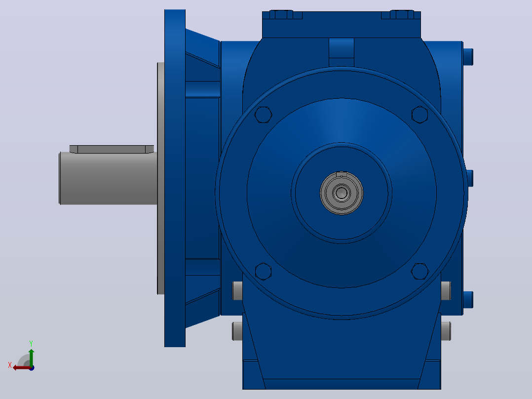The width and height of the screenshot is (532, 399).
Task: Select the top rectangular terminal cover of the gearbox
Action: 342,25
